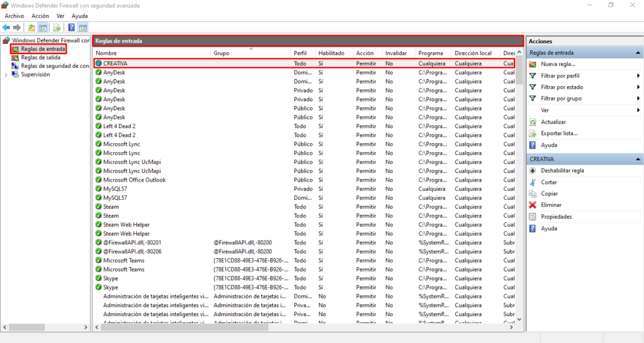644x343 pixels.
Task: Open the Ver submenu arrow in Acciones
Action: (638, 110)
